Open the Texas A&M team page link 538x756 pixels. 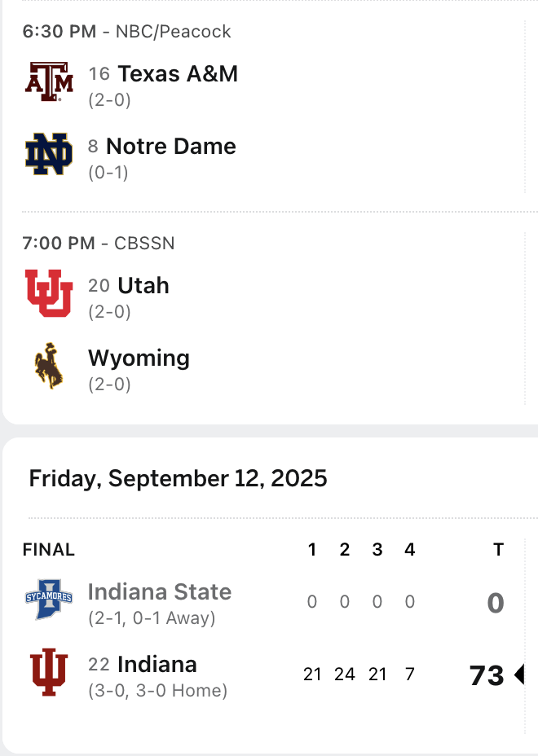178,74
